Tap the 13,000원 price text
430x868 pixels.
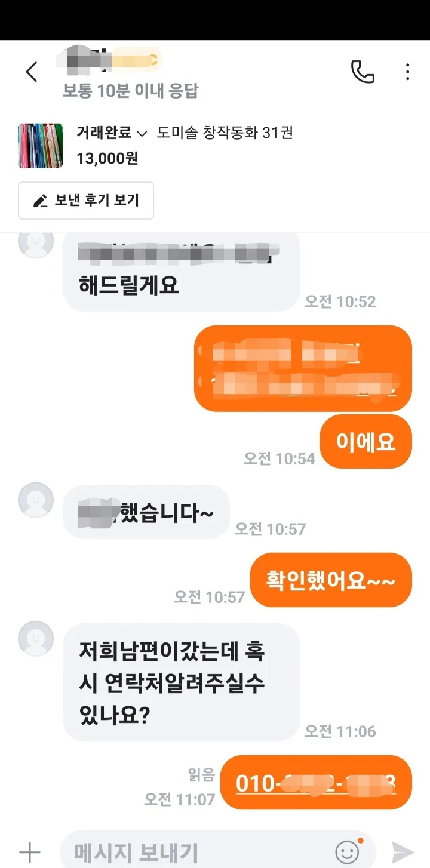pyautogui.click(x=107, y=158)
